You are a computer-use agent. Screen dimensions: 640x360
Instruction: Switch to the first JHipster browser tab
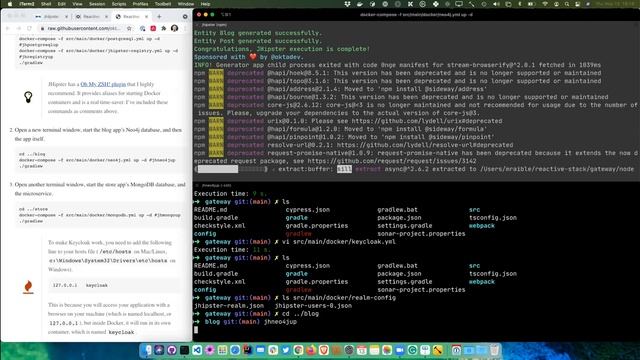51,17
